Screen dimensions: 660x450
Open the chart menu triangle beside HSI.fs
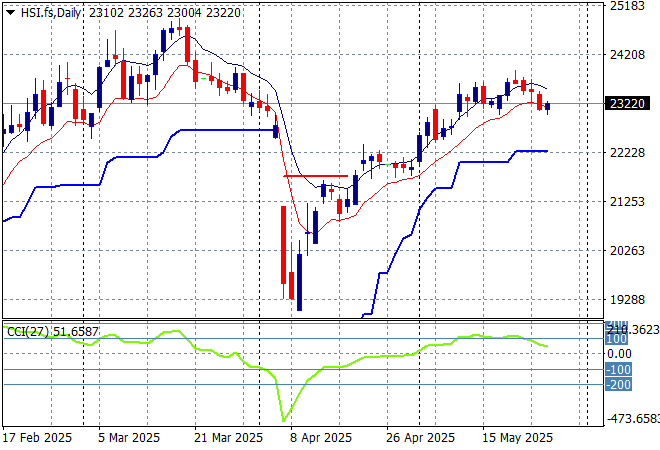pos(11,13)
